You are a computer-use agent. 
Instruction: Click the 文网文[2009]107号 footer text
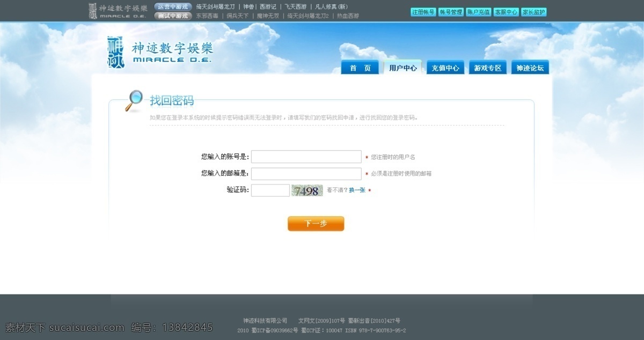[322, 321]
